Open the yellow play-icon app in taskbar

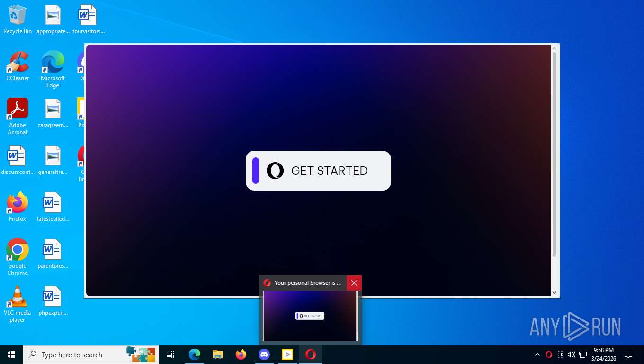287,355
